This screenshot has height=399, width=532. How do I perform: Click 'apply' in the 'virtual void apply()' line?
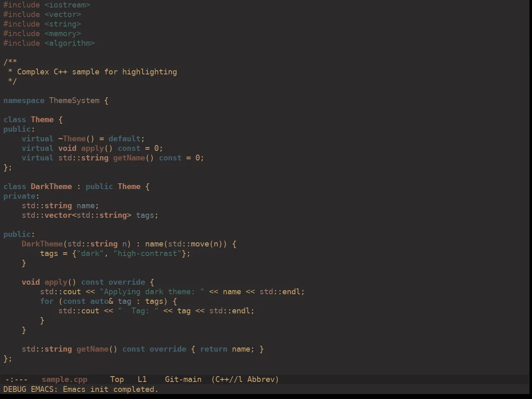(x=92, y=148)
